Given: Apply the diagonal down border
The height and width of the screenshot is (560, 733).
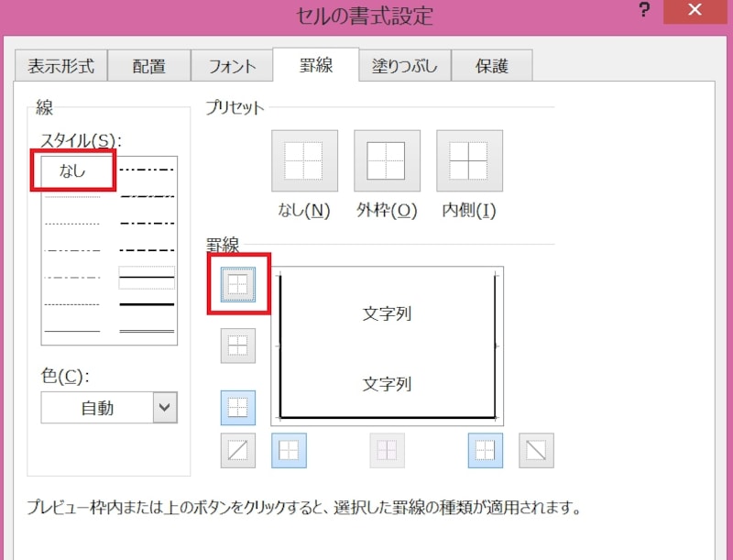Looking at the screenshot, I should 536,450.
